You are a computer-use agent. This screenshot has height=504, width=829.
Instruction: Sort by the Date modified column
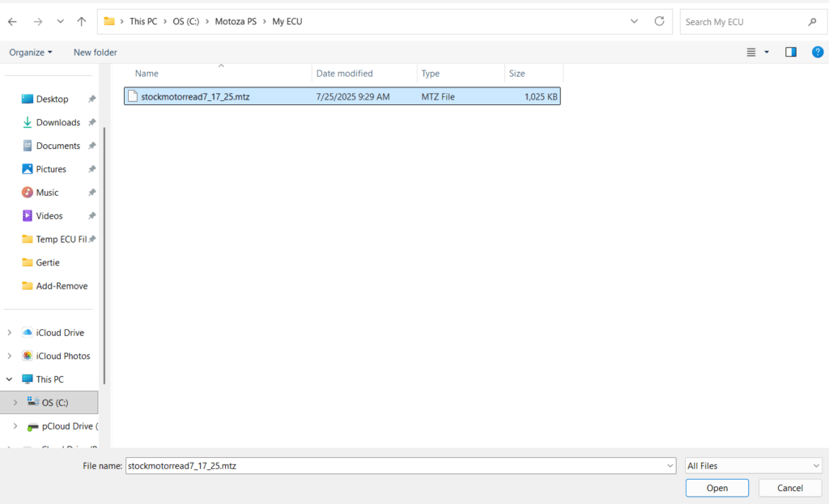(x=344, y=74)
